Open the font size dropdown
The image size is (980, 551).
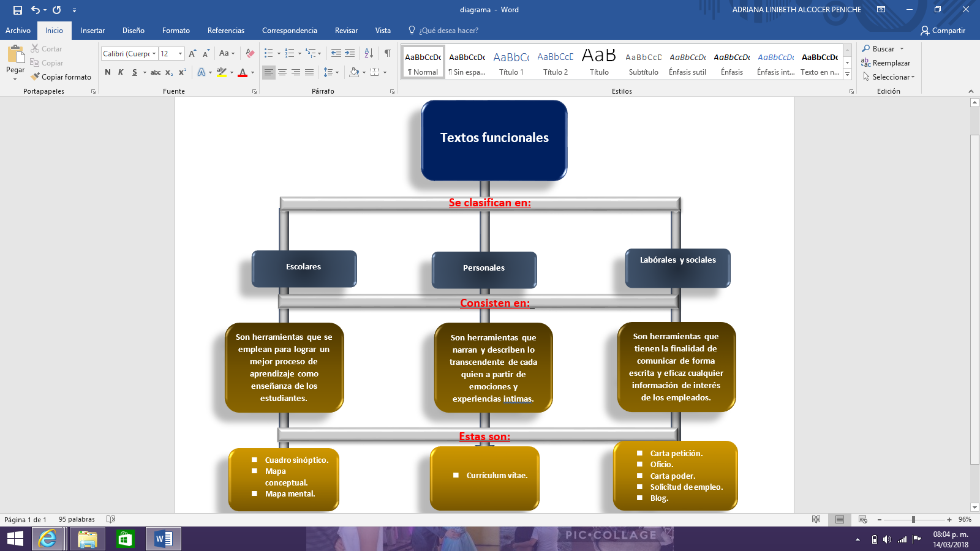tap(179, 53)
